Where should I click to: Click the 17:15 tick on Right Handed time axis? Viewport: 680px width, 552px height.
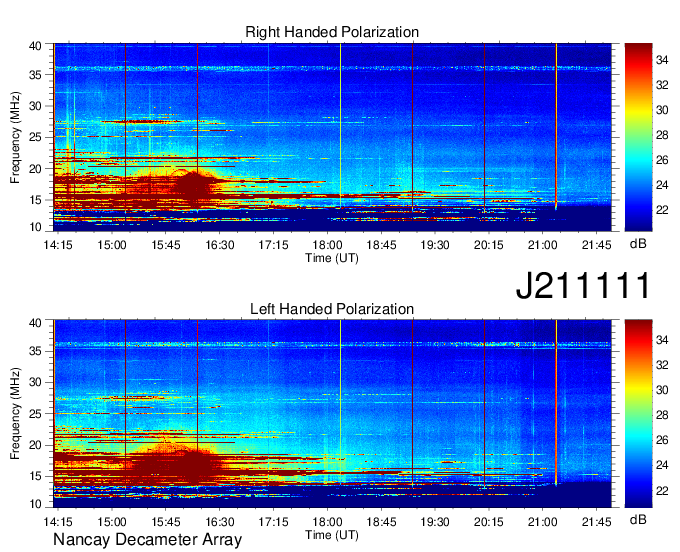[273, 245]
